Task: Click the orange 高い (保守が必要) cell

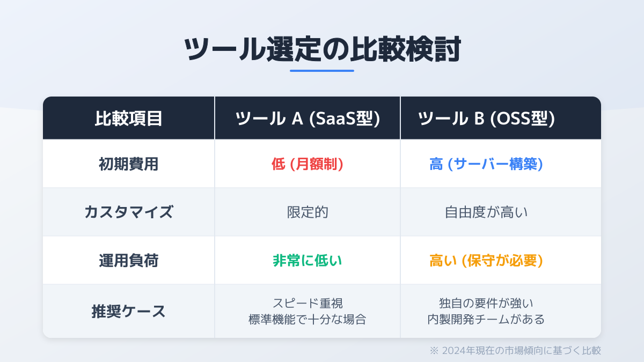Action: 486,261
